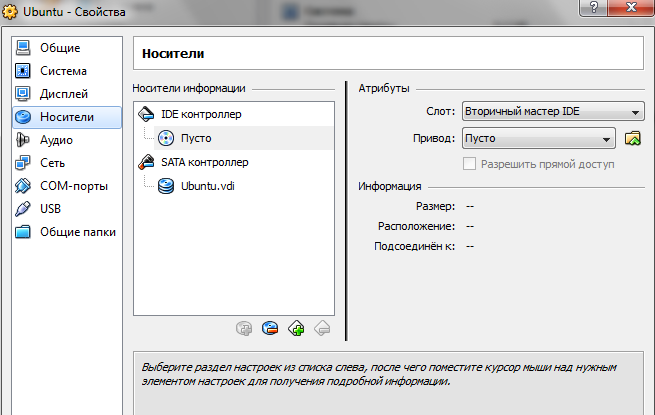Click the SATA controller icon
This screenshot has height=415, width=655.
(x=146, y=162)
